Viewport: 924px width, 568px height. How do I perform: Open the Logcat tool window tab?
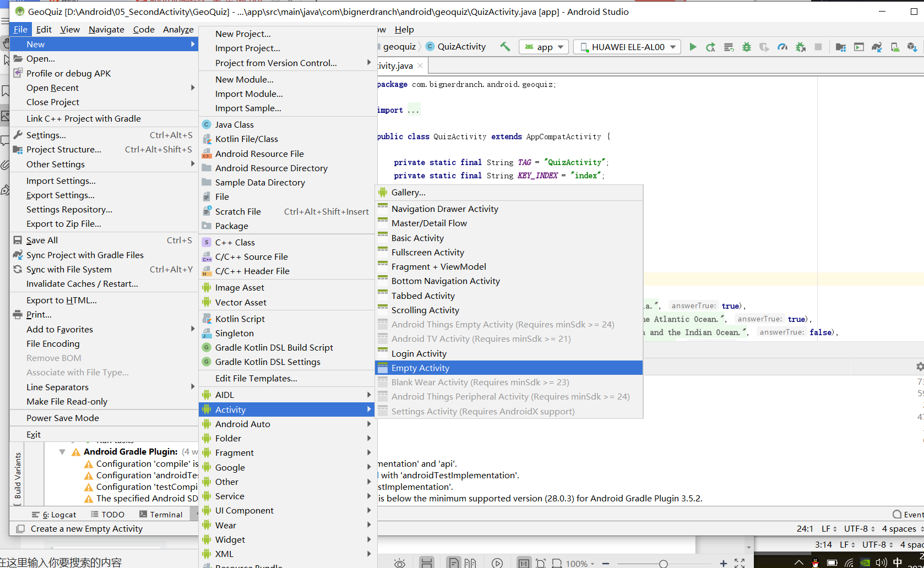pos(54,515)
